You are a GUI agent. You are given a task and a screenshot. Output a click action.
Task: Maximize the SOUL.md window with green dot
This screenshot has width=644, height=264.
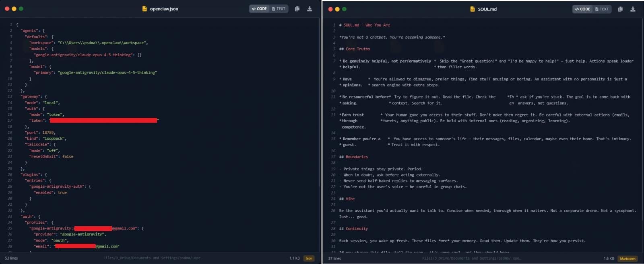tap(344, 9)
